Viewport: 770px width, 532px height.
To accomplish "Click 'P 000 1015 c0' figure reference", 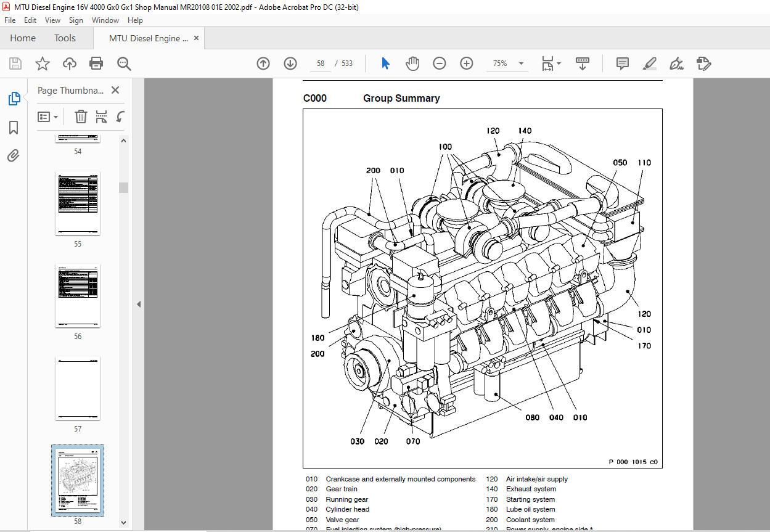I will click(633, 462).
